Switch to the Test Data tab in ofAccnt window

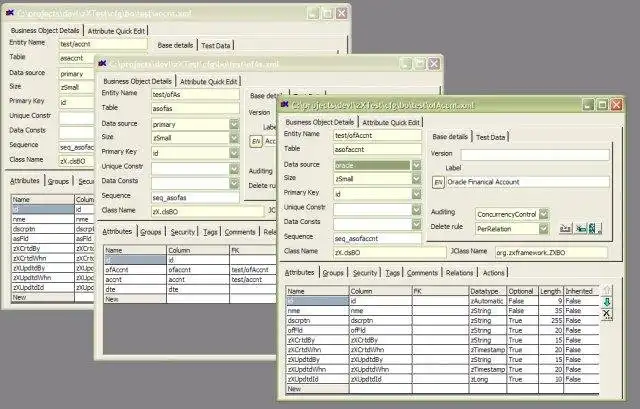(490, 136)
